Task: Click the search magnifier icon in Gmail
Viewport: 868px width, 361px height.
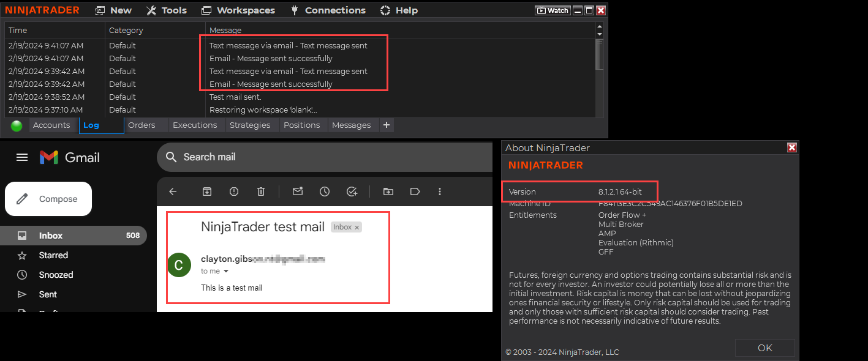Action: (x=172, y=157)
